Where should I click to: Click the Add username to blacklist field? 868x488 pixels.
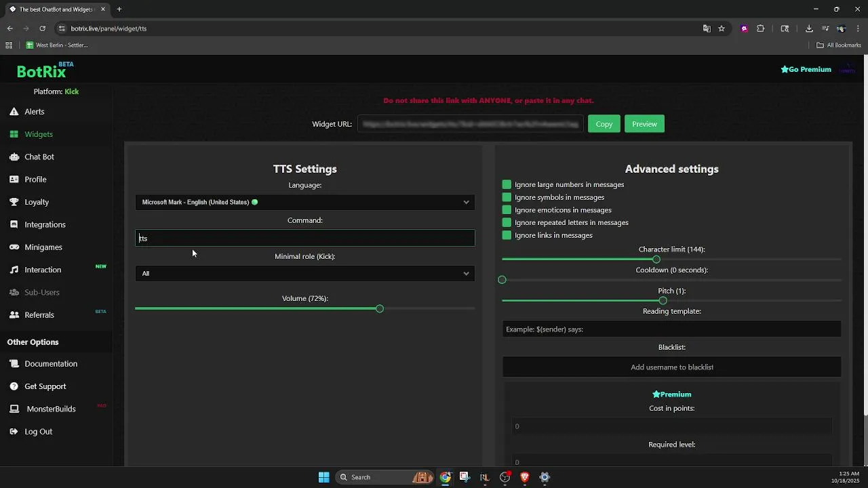click(x=672, y=367)
